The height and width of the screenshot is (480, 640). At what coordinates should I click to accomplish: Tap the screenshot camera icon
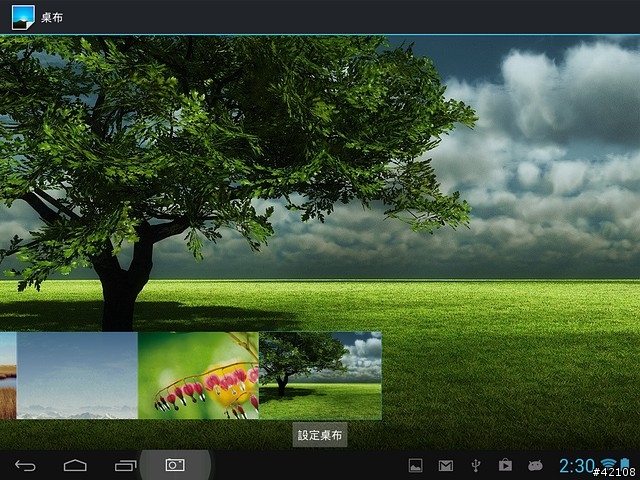[175, 465]
